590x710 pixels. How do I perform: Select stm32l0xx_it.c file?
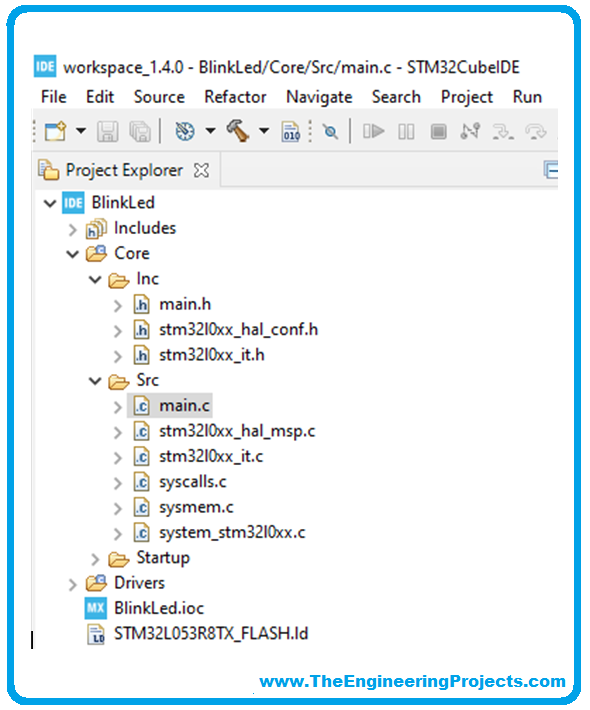pos(211,456)
